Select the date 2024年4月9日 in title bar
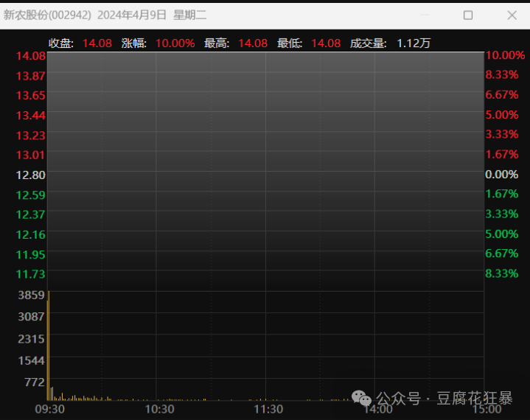Image resolution: width=530 pixels, height=420 pixels. (x=132, y=15)
